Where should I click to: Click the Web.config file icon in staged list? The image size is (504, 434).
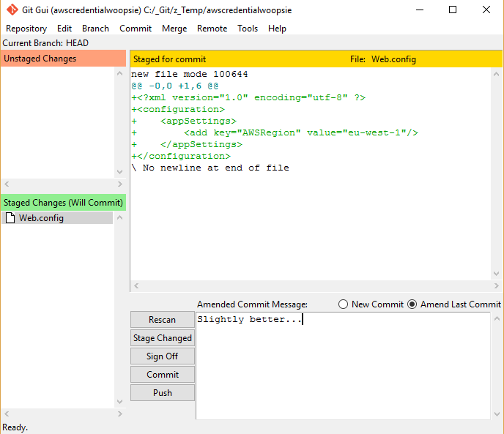(10, 218)
